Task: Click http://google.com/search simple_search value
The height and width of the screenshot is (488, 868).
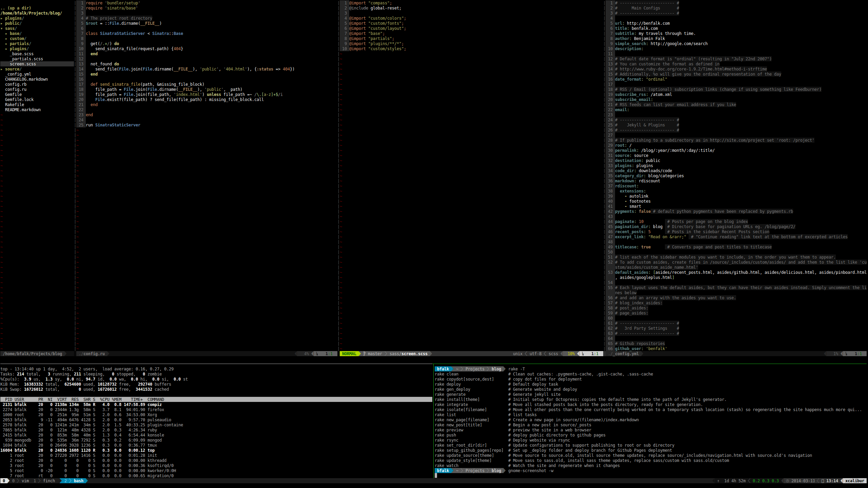Action: pos(679,44)
